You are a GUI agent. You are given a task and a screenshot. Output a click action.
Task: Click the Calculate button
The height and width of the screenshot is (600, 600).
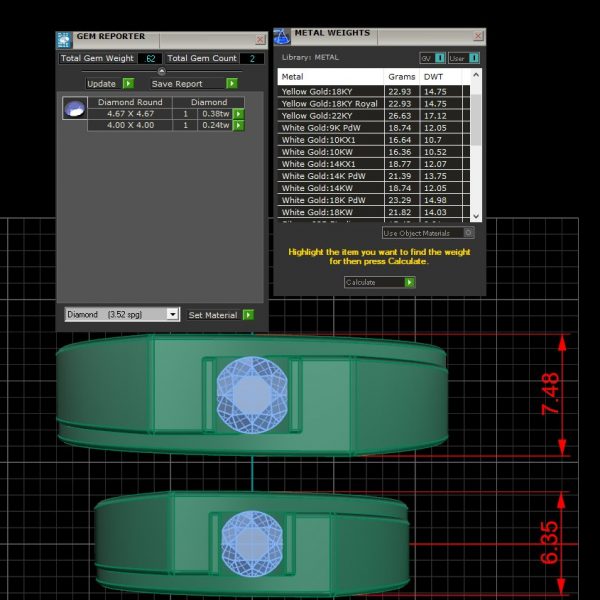(380, 282)
